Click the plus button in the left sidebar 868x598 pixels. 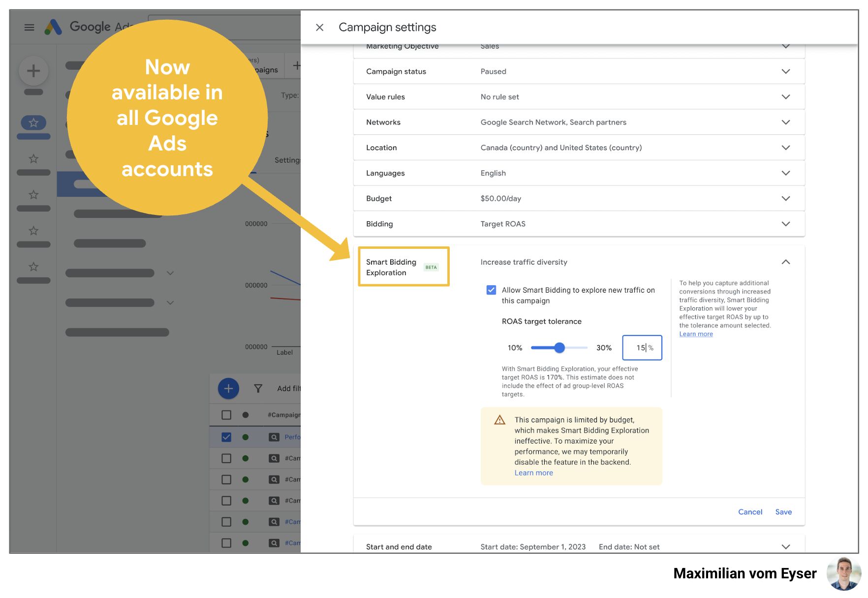33,70
